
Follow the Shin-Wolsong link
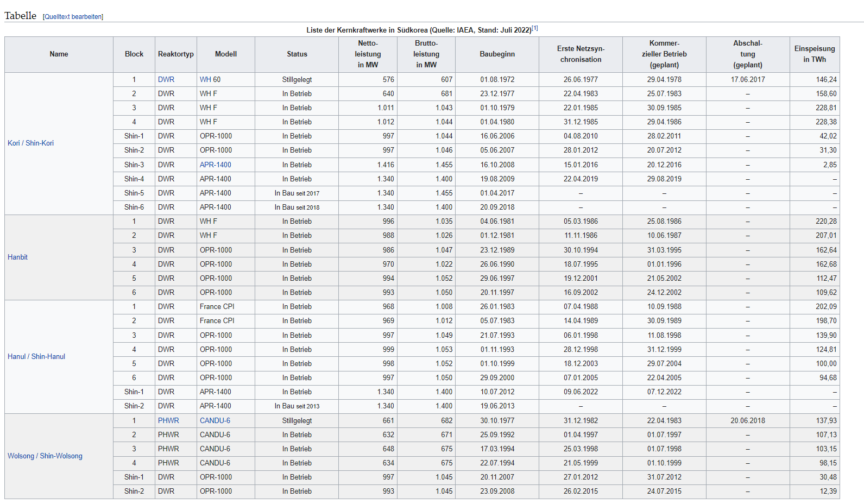pos(61,456)
